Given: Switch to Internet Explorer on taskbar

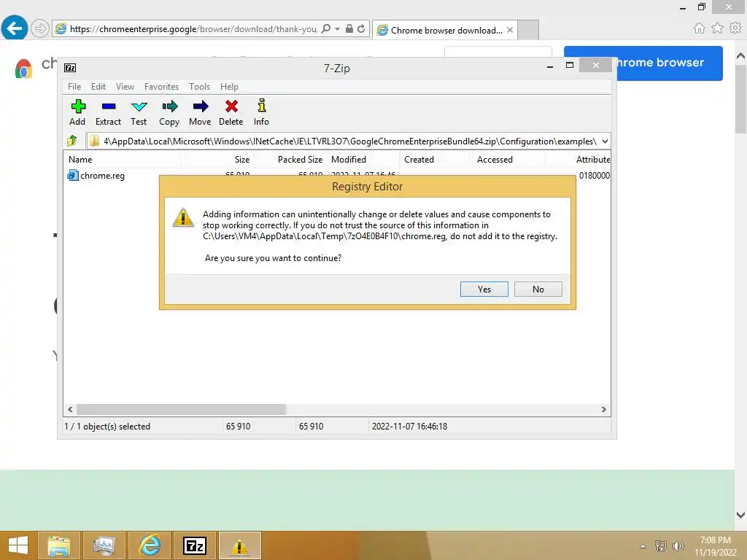Looking at the screenshot, I should pyautogui.click(x=149, y=545).
